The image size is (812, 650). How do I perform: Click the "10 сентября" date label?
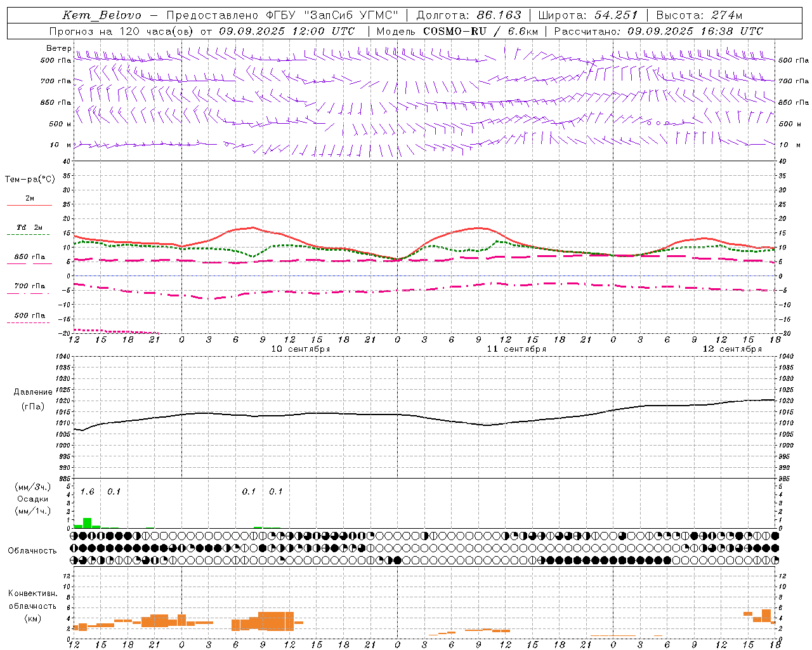[x=301, y=349]
